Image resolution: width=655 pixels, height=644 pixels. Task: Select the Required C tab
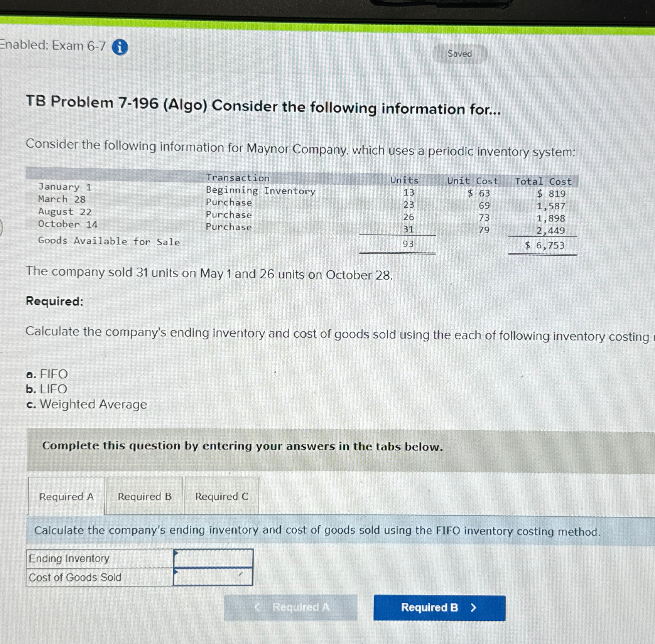coord(222,496)
